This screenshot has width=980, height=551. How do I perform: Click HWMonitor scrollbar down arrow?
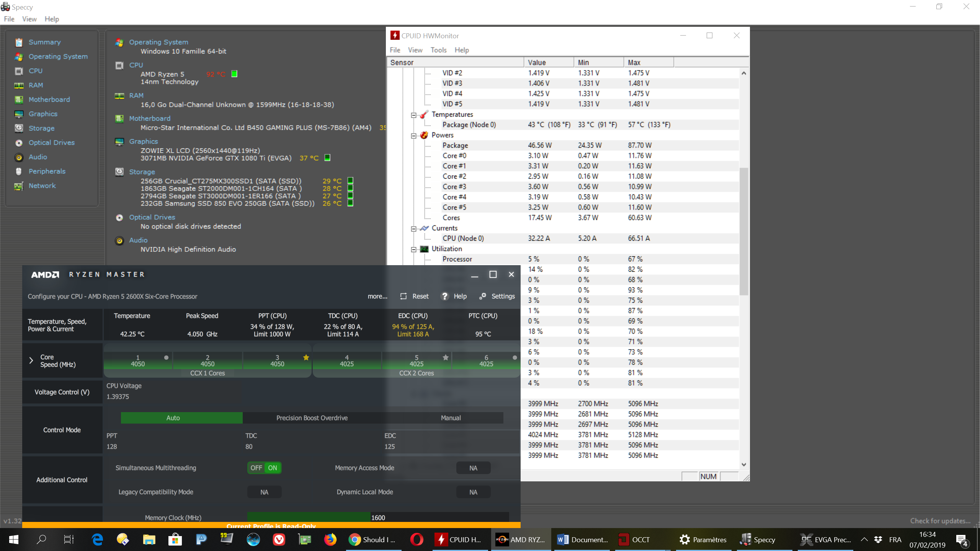[x=743, y=465]
